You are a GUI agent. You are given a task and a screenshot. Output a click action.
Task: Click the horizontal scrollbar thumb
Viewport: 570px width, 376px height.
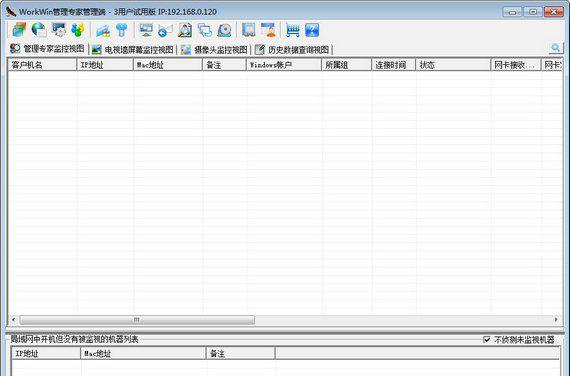click(x=137, y=320)
